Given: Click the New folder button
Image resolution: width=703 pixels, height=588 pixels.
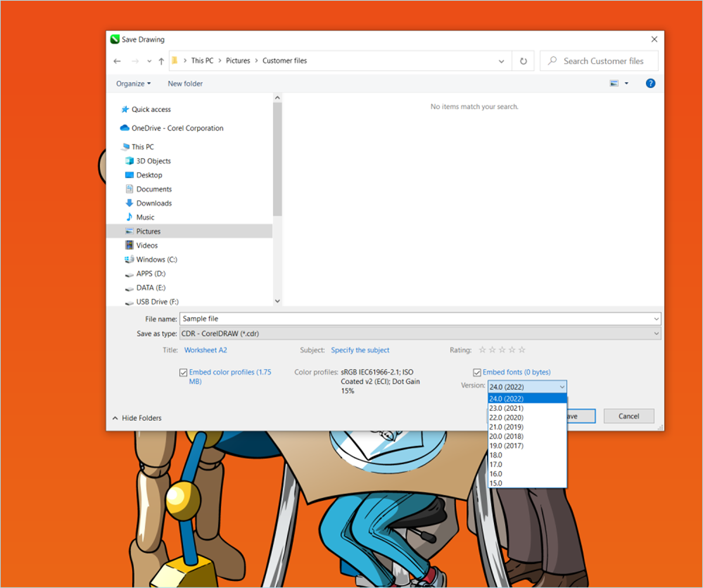Looking at the screenshot, I should tap(185, 84).
